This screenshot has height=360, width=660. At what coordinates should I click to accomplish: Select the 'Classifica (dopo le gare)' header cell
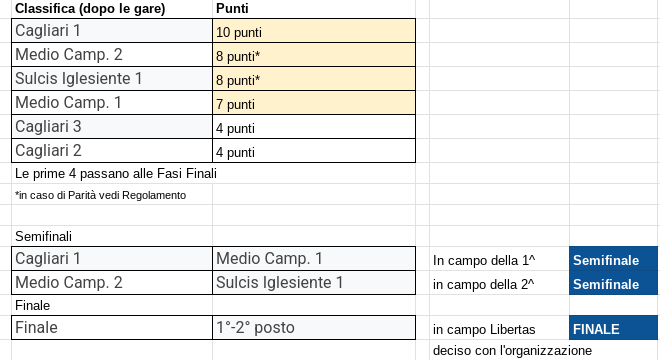[x=112, y=9]
